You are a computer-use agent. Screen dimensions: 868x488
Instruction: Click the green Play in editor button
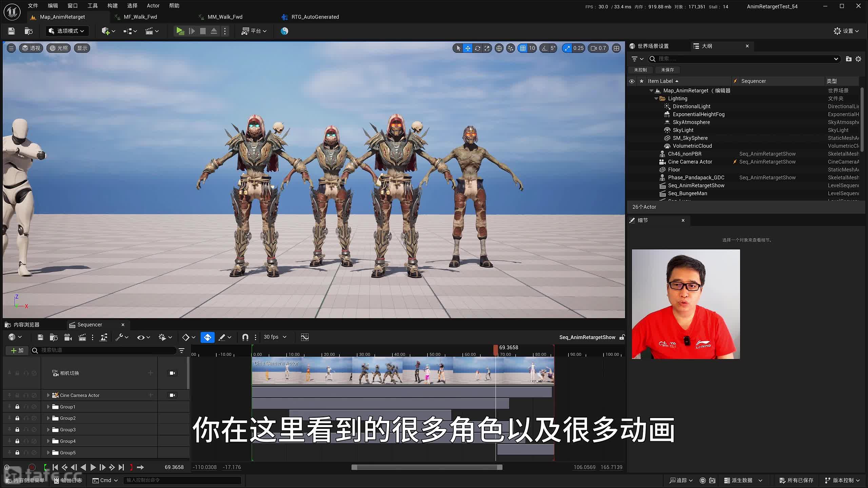pos(180,31)
